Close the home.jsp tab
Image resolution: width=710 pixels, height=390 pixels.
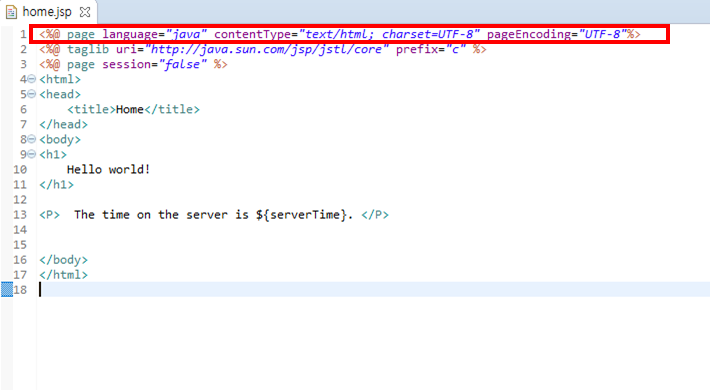click(85, 12)
